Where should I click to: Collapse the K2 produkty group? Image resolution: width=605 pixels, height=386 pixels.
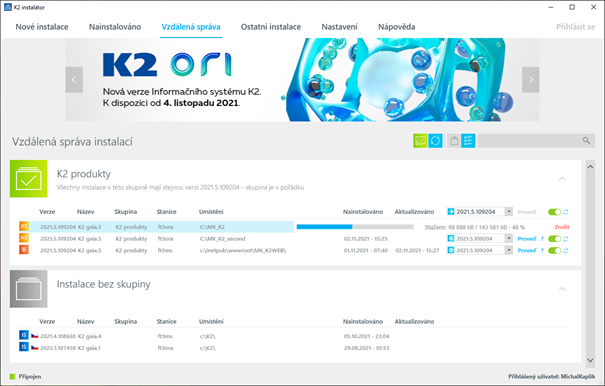[562, 179]
